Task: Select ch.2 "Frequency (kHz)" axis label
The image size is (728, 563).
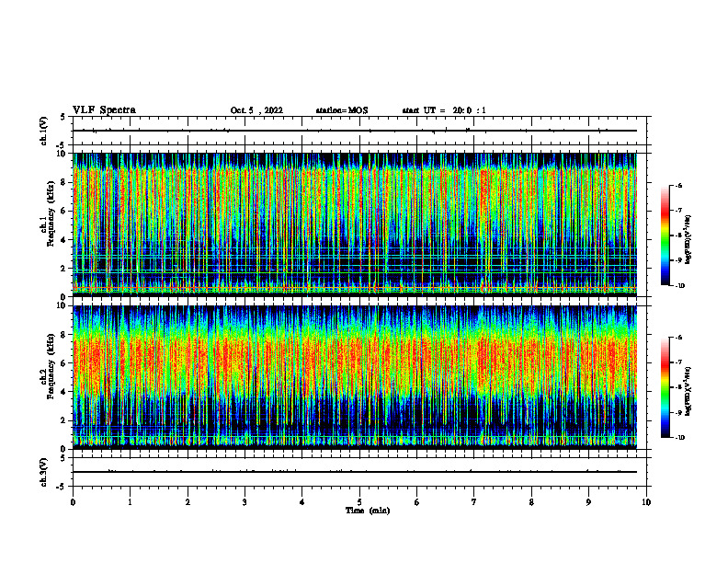Action: (51, 366)
